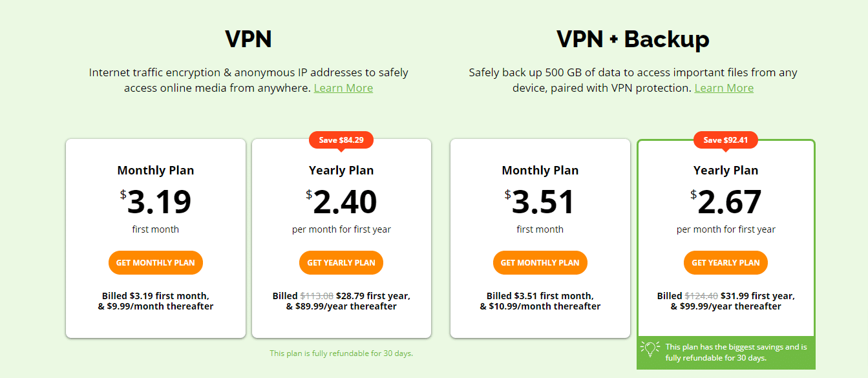Open Learn More link under VPN description

point(343,88)
